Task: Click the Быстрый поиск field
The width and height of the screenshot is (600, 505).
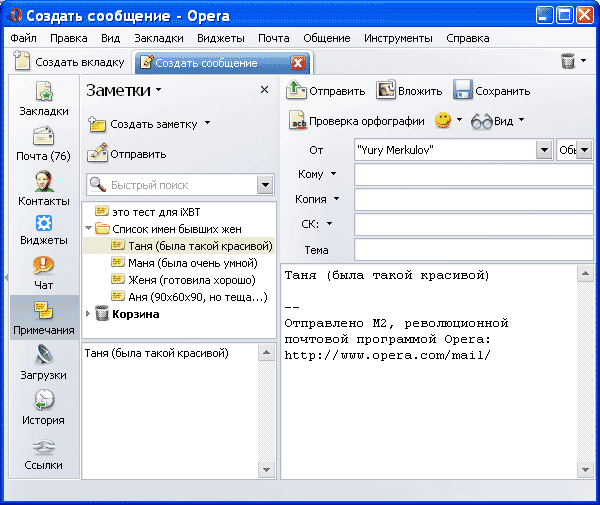Action: [172, 185]
